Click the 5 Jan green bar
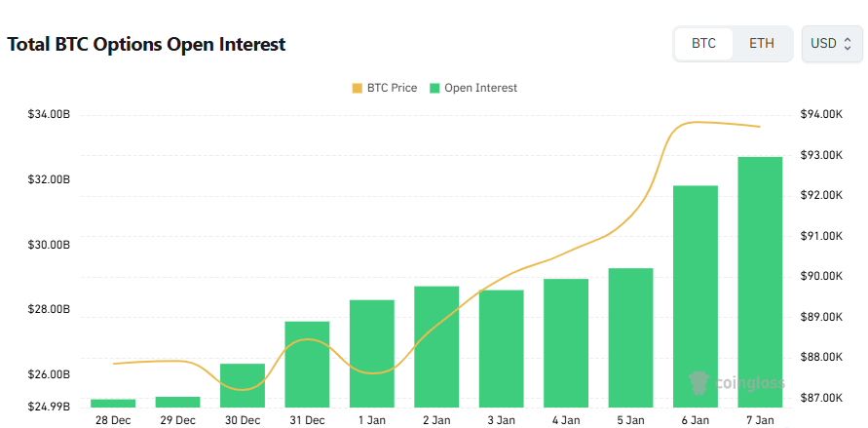The width and height of the screenshot is (868, 428). pyautogui.click(x=630, y=336)
